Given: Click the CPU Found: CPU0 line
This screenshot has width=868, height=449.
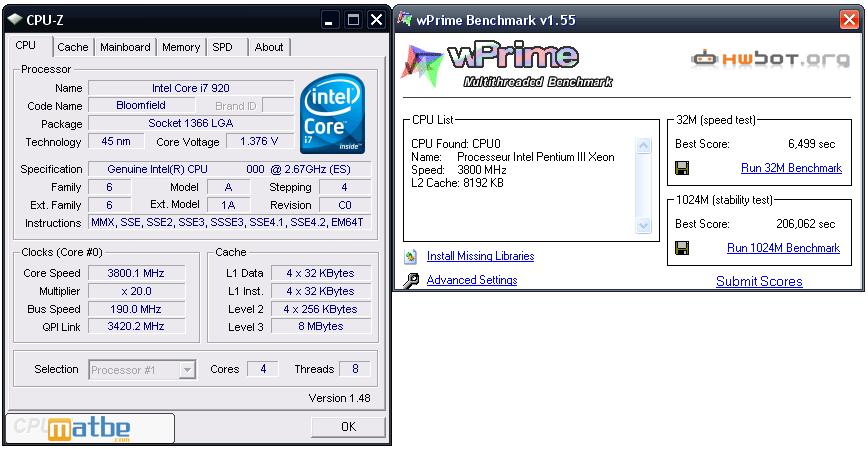Looking at the screenshot, I should (456, 144).
